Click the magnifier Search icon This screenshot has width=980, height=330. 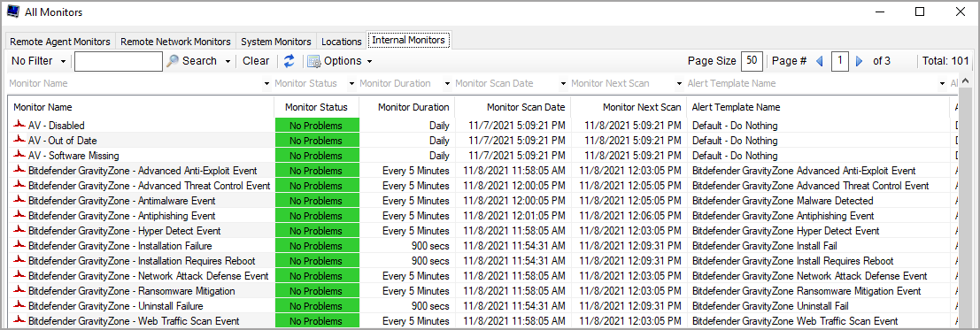173,61
